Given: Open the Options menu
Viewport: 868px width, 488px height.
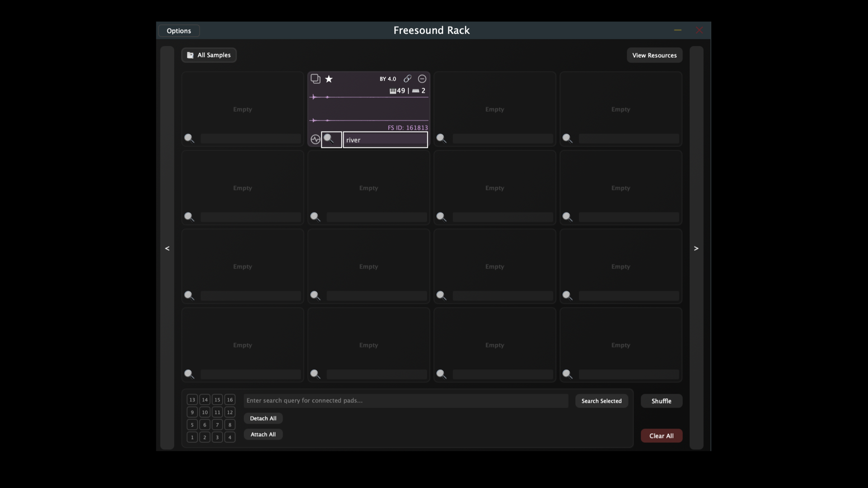Looking at the screenshot, I should [x=179, y=31].
